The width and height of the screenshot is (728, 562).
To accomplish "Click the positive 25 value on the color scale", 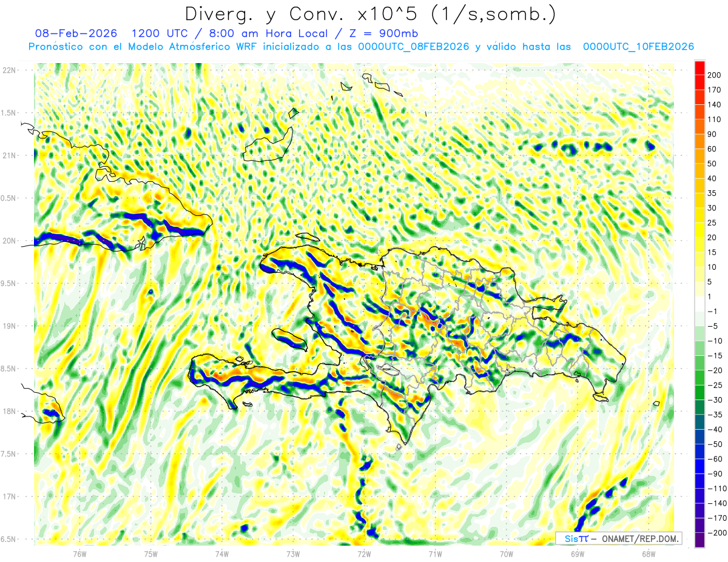I will click(712, 222).
